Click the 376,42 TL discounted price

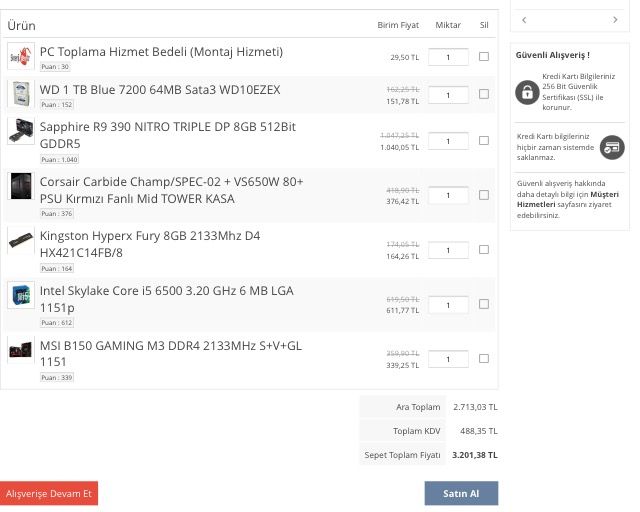coord(402,202)
